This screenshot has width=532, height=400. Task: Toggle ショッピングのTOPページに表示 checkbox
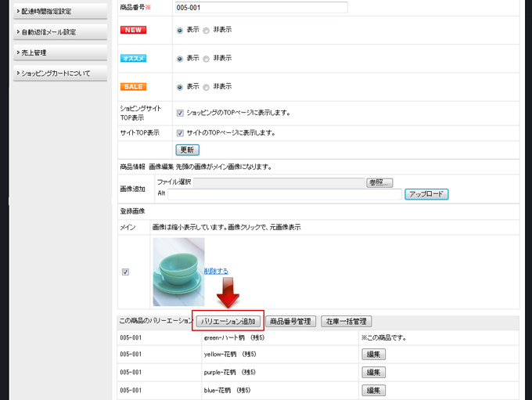coord(180,113)
